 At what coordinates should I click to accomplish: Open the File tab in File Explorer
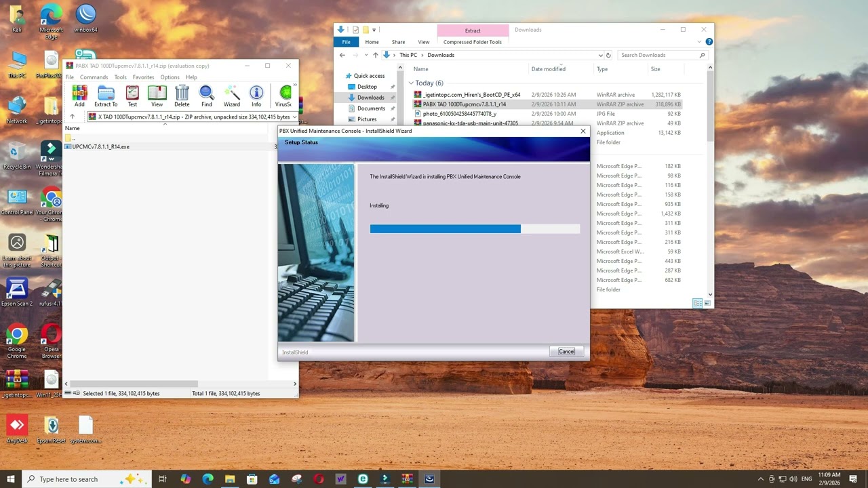click(346, 42)
